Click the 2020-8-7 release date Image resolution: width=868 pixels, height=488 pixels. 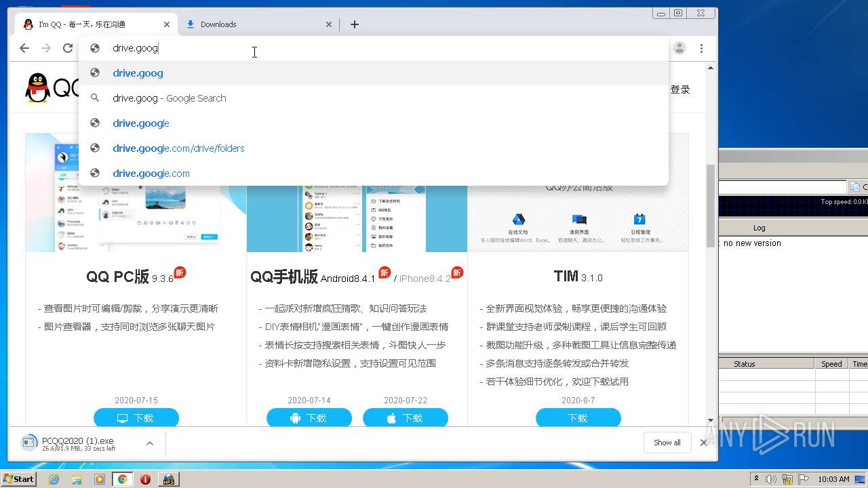click(x=578, y=401)
